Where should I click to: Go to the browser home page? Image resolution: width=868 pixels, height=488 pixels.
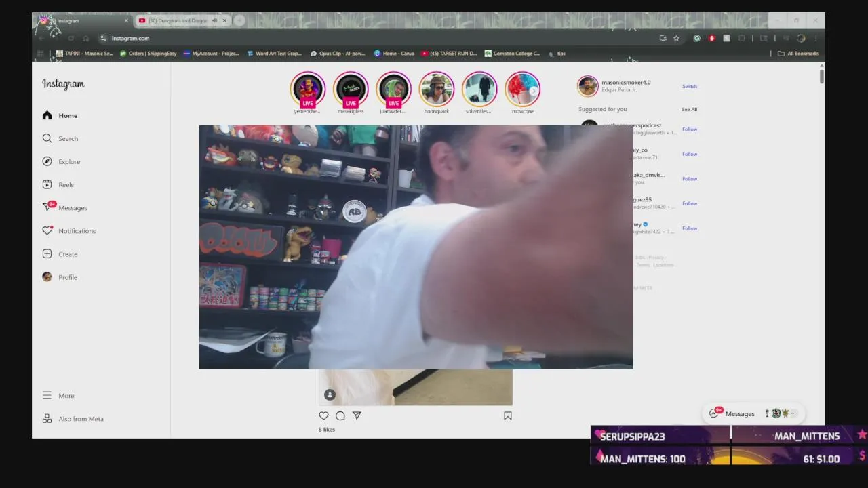pyautogui.click(x=86, y=38)
